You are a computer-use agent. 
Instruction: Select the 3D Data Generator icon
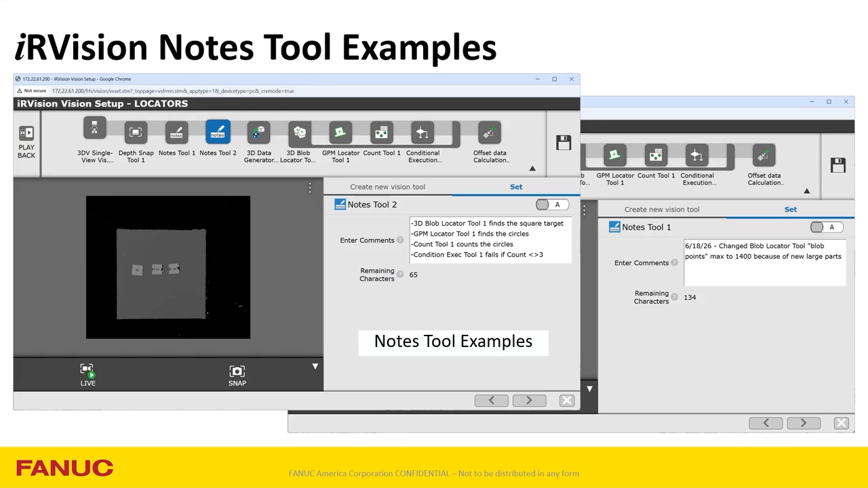point(258,132)
